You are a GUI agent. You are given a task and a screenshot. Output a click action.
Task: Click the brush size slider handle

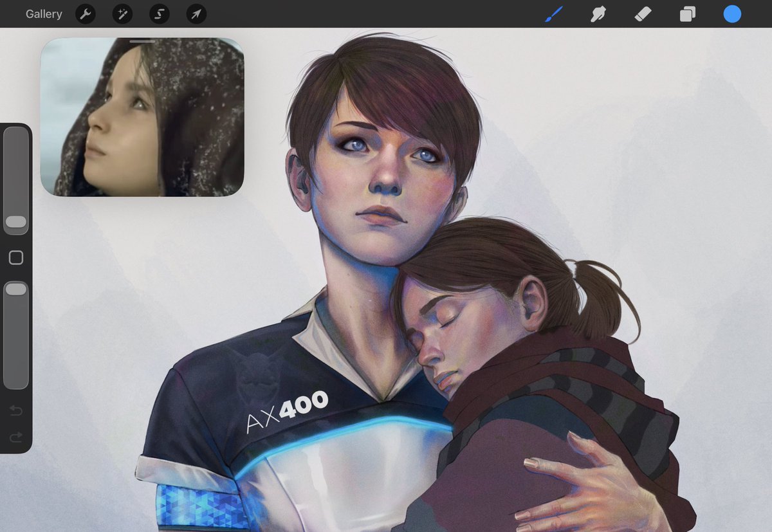[16, 222]
